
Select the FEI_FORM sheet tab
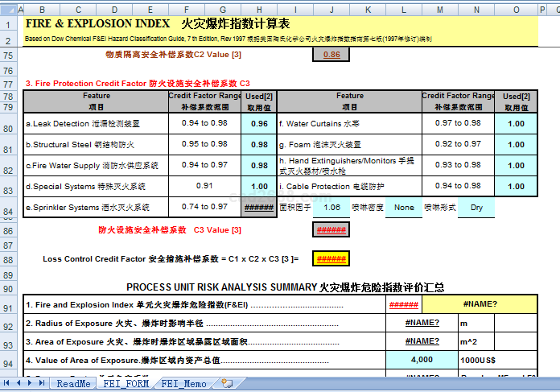[x=126, y=384]
